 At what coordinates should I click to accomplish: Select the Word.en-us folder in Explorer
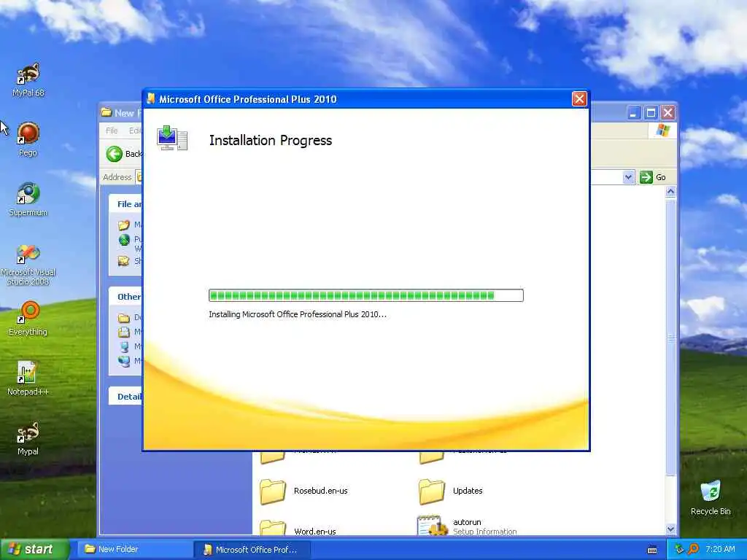tap(298, 529)
